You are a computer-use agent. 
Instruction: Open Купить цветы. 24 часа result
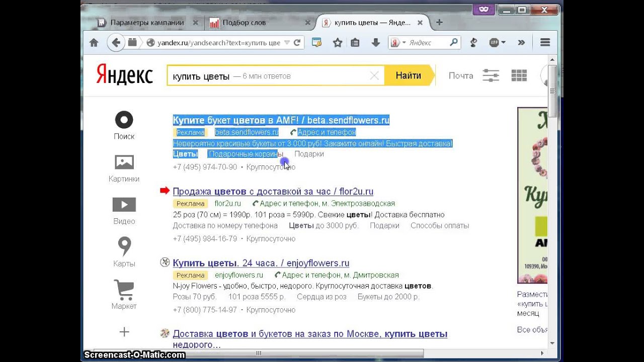point(261,263)
